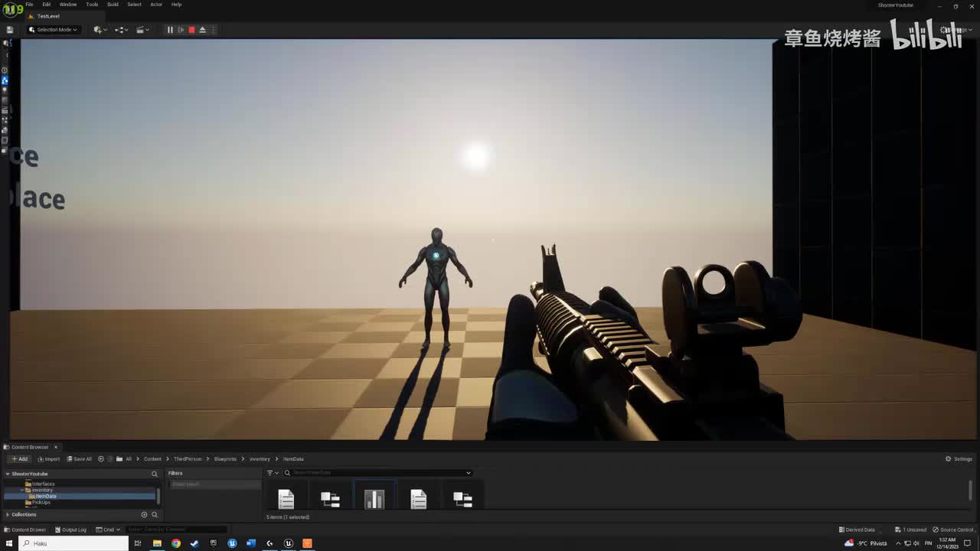Screen dimensions: 980x551
Task: Search the ShooterYoutube folder tree
Action: [154, 474]
